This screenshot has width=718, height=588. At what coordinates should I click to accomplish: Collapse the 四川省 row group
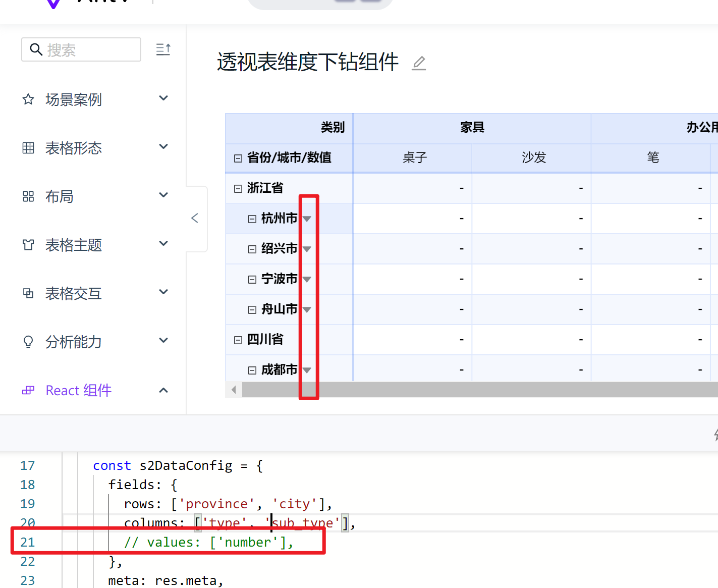(x=238, y=339)
